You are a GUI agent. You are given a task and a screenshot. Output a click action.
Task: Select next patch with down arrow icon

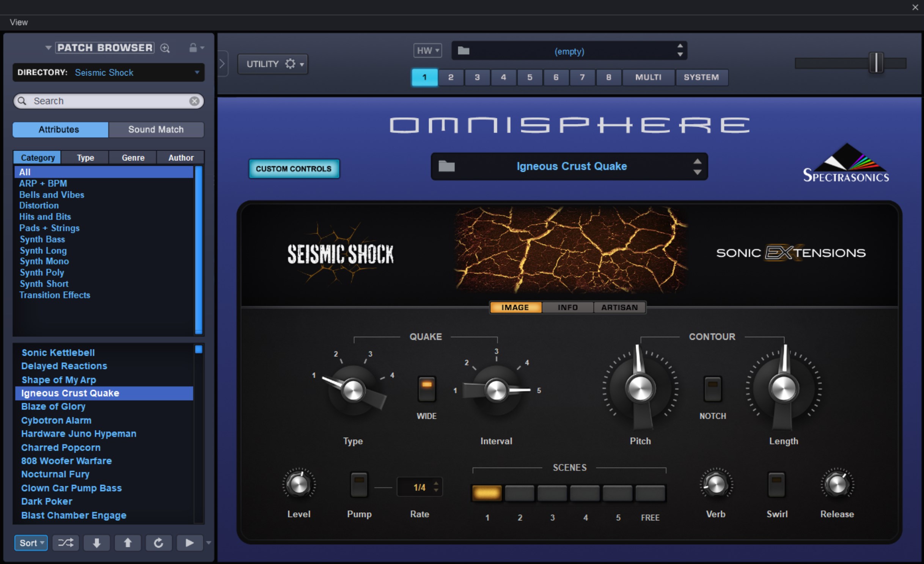click(97, 543)
